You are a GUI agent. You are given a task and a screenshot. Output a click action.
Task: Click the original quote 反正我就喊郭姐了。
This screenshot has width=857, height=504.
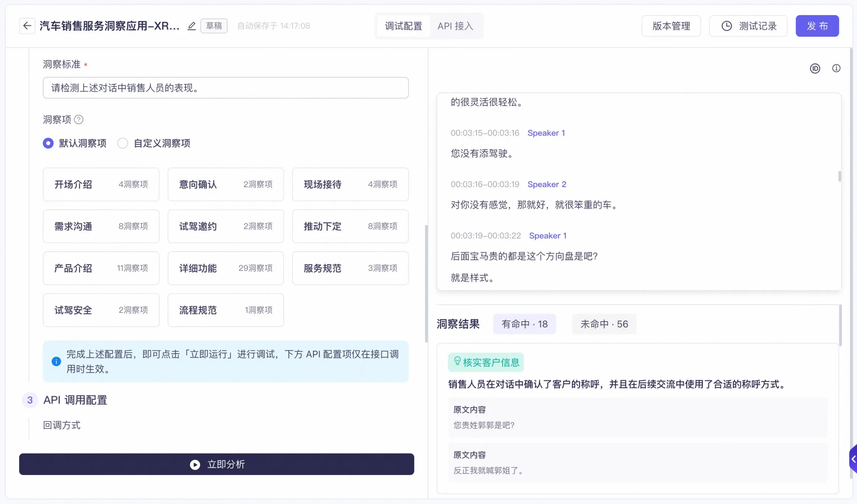pyautogui.click(x=488, y=470)
